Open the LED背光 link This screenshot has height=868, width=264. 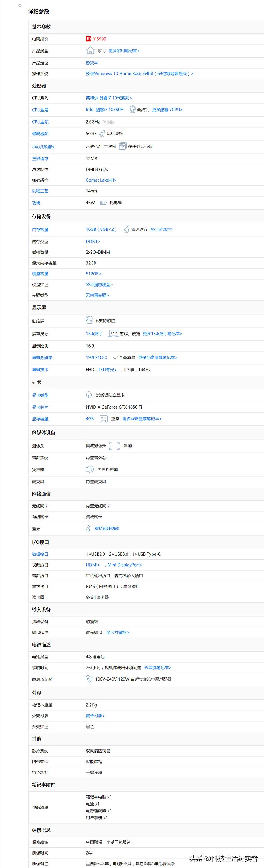[x=108, y=370]
